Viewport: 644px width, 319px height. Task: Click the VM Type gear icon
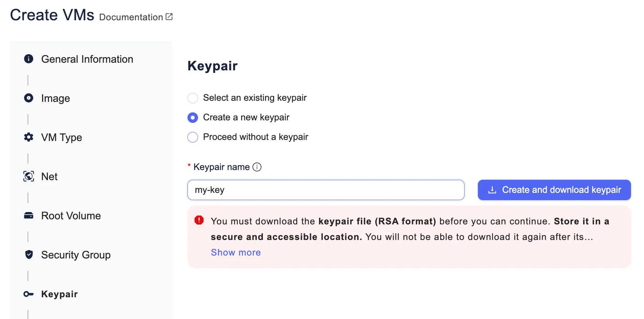point(28,137)
